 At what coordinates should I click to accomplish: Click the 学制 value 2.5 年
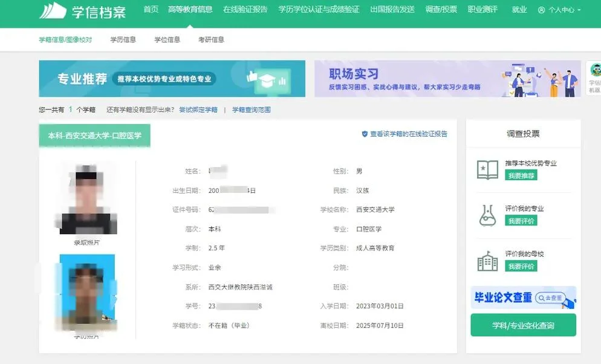click(216, 248)
